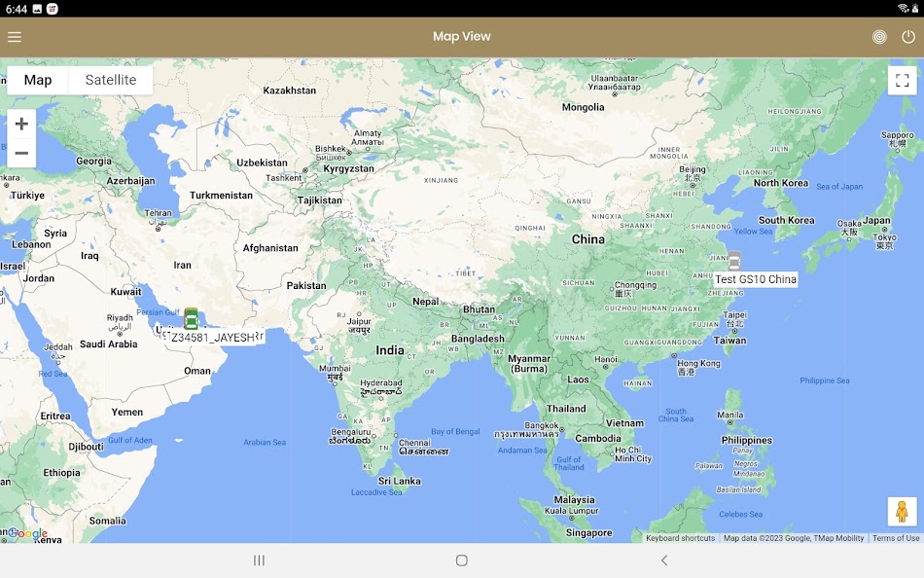The width and height of the screenshot is (924, 578).
Task: Click the power logout icon
Action: [x=906, y=37]
